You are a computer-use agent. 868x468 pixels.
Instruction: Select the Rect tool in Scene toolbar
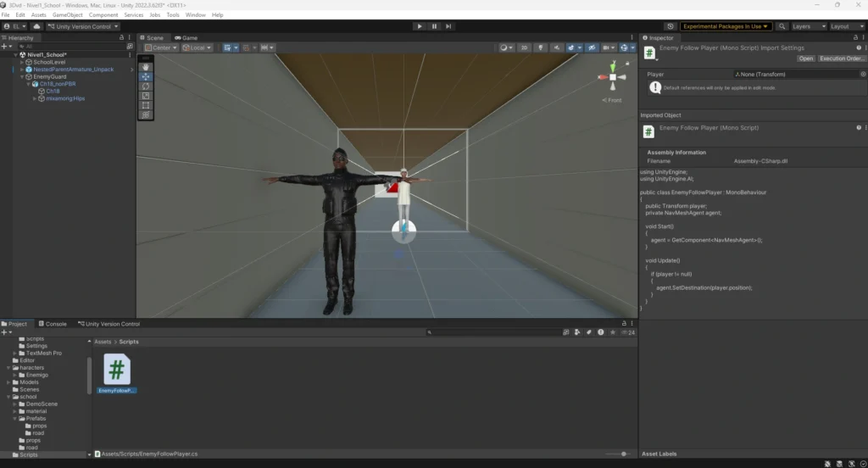[x=146, y=105]
